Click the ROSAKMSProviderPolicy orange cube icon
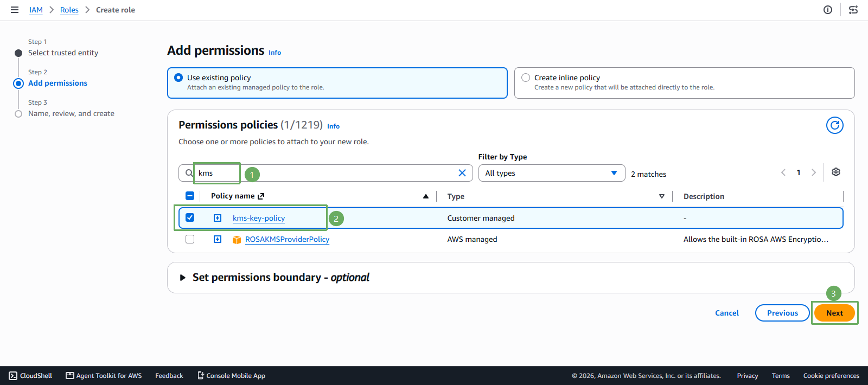Viewport: 868px width, 385px height. (237, 240)
